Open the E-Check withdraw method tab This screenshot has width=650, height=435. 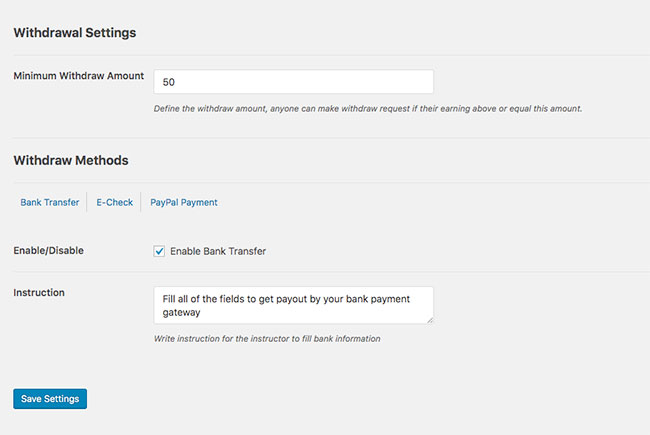(x=114, y=202)
